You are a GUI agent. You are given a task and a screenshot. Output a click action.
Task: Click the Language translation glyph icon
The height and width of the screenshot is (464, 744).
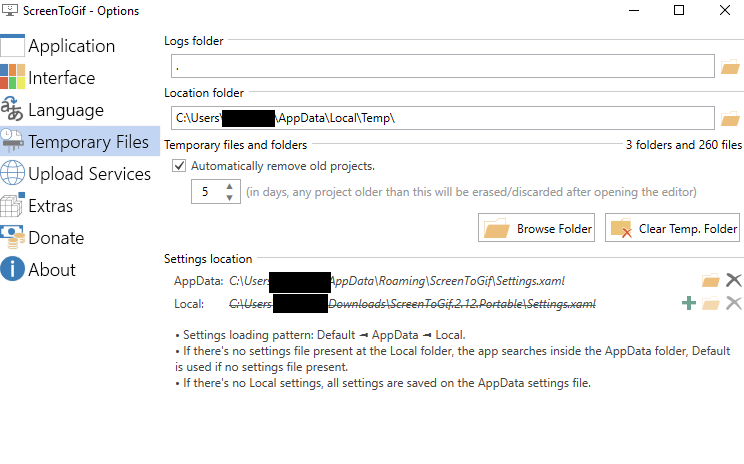coord(12,109)
